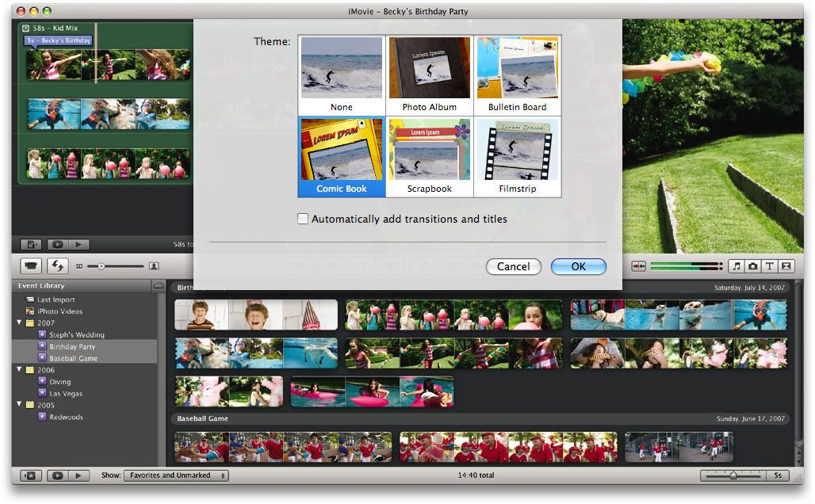Click the swap events and projects button

tap(57, 266)
